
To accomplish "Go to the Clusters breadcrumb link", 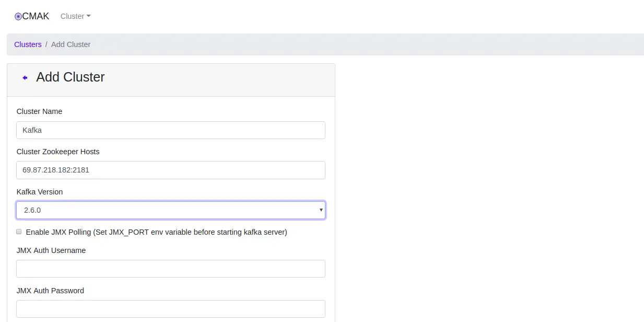I will pyautogui.click(x=28, y=44).
